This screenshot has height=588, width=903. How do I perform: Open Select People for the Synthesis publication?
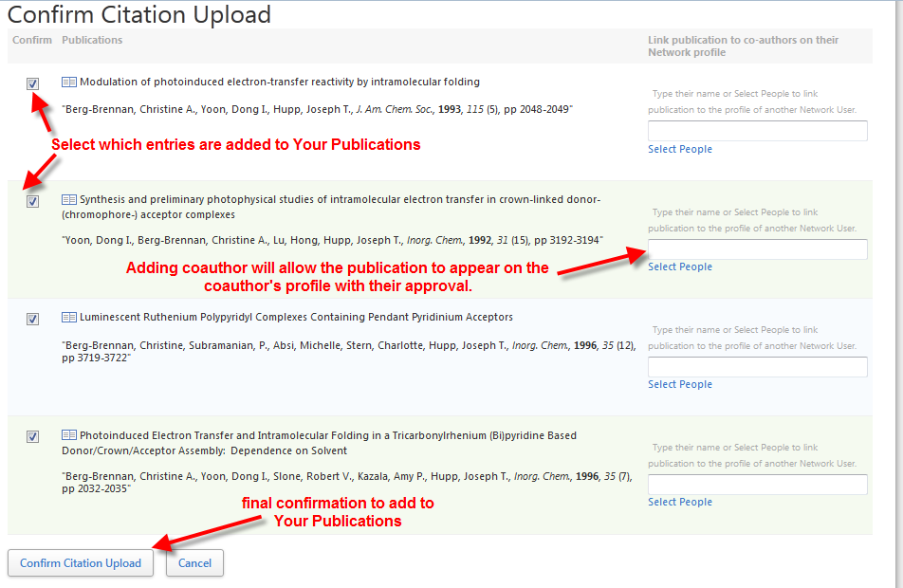click(x=679, y=266)
